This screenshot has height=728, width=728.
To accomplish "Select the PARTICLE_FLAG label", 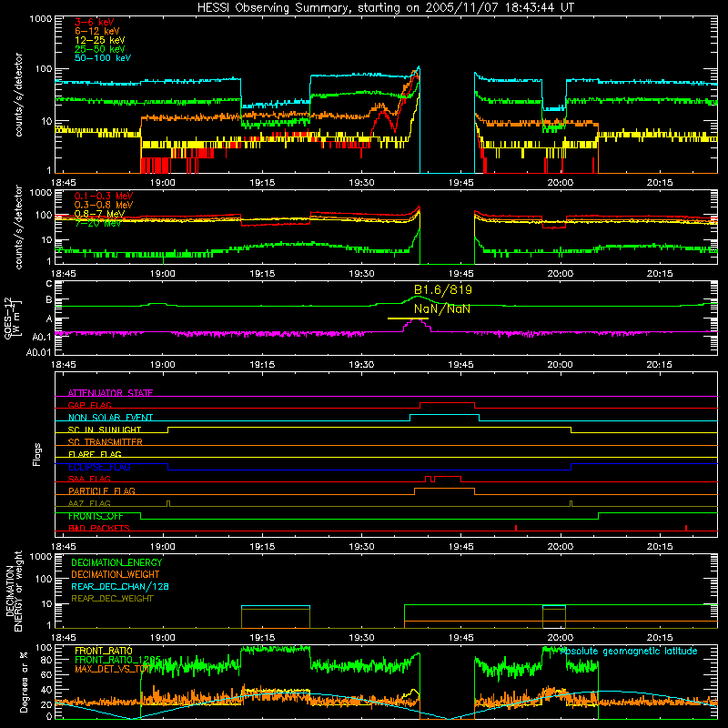I will tap(102, 490).
